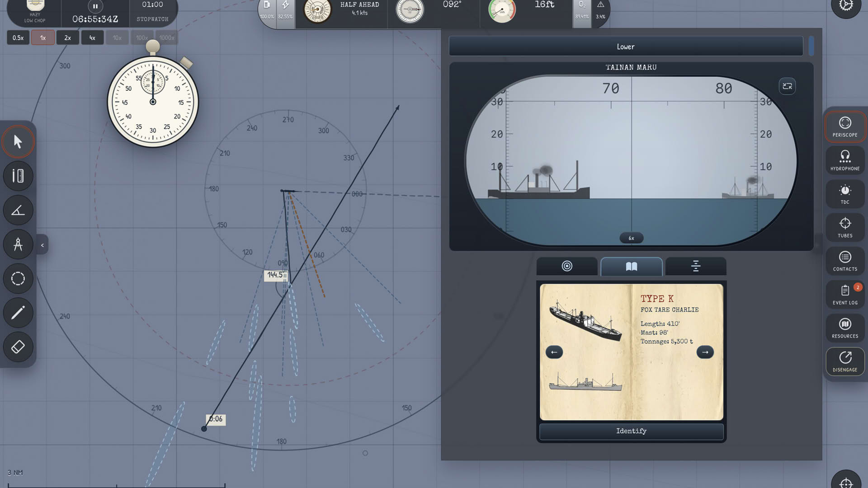Swap periscope view toggle icon

(x=787, y=86)
